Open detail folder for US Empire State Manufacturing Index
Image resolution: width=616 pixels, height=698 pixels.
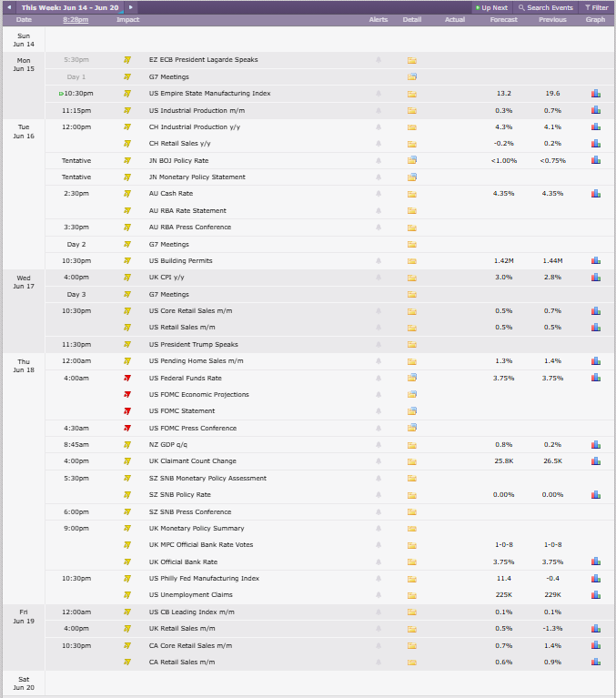point(411,94)
